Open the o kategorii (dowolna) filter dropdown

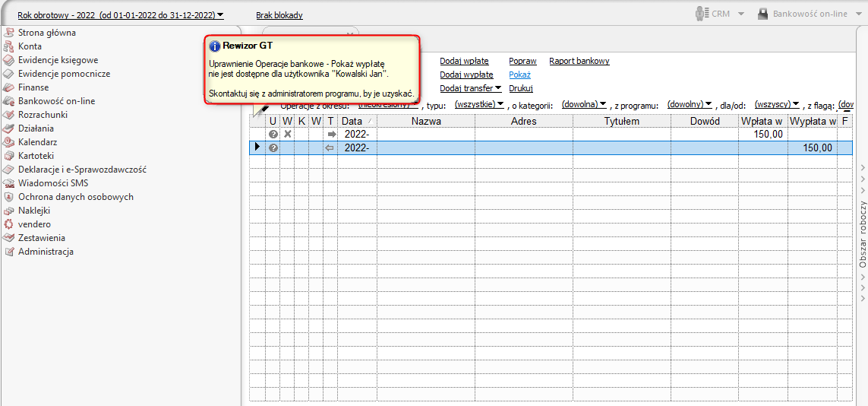click(585, 103)
